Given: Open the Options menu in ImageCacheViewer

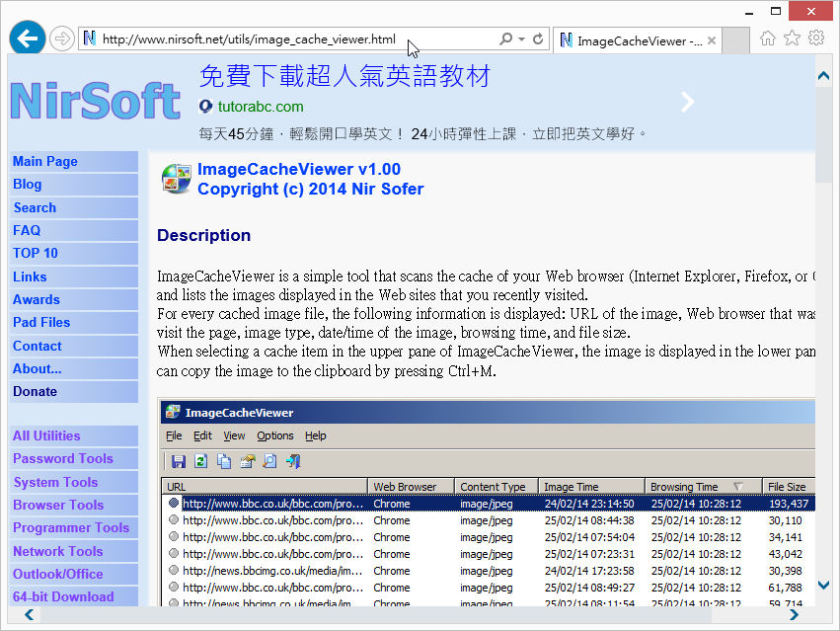Looking at the screenshot, I should [x=274, y=435].
